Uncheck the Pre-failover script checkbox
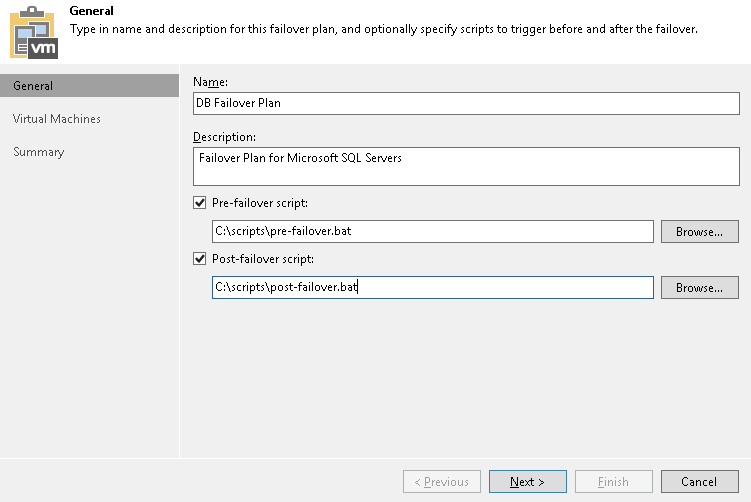The width and height of the screenshot is (751, 502). point(199,203)
